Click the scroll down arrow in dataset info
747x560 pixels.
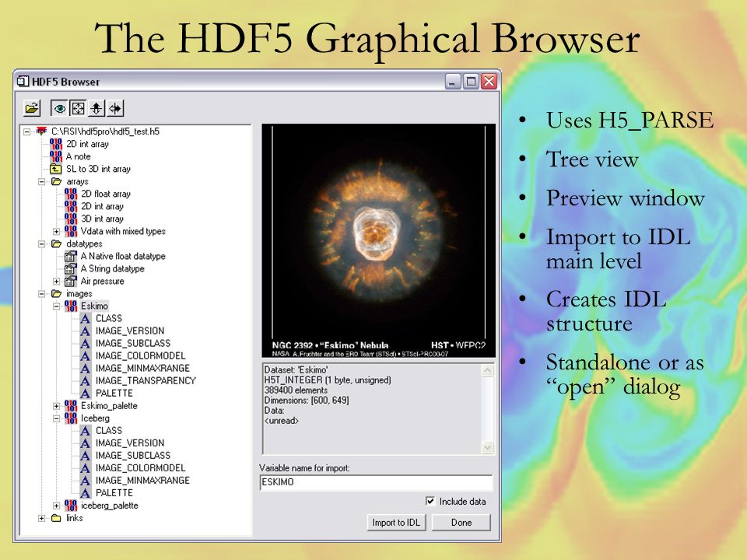coord(487,447)
